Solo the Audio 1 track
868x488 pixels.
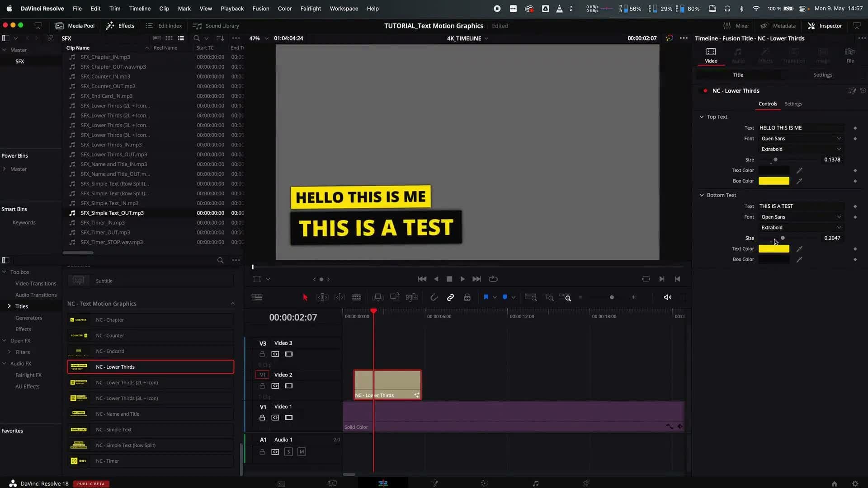pyautogui.click(x=288, y=452)
